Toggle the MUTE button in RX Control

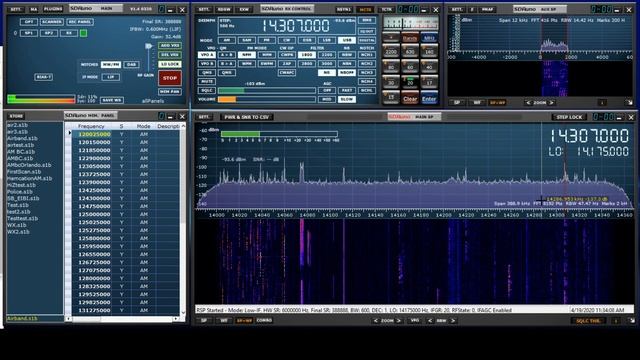click(x=207, y=81)
